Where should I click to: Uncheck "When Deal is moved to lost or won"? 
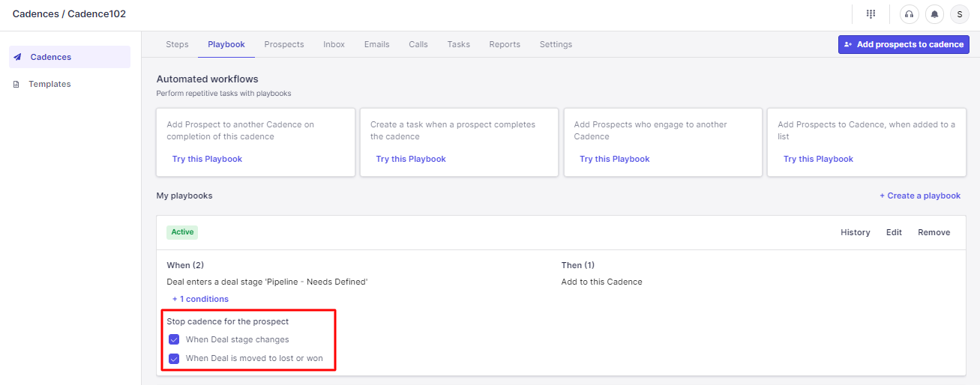tap(174, 358)
